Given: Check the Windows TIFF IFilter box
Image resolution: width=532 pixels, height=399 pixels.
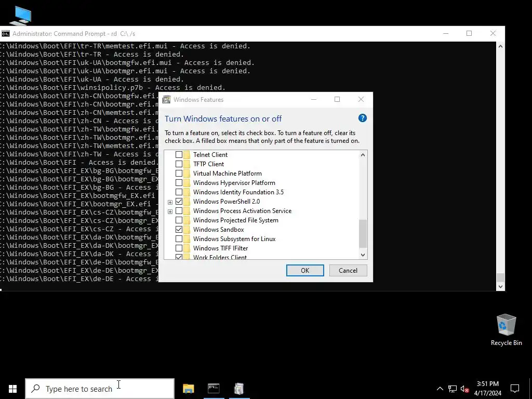Looking at the screenshot, I should [179, 248].
